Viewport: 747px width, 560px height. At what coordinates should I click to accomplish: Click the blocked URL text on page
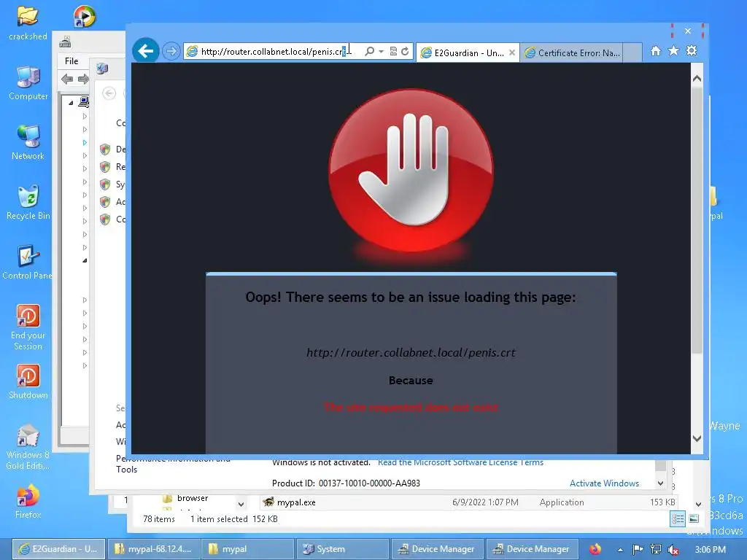pos(411,352)
